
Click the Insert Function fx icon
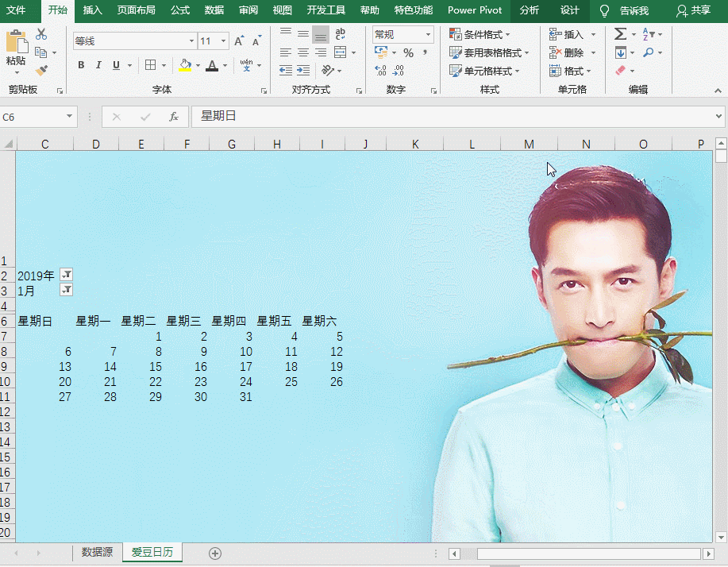click(x=173, y=117)
